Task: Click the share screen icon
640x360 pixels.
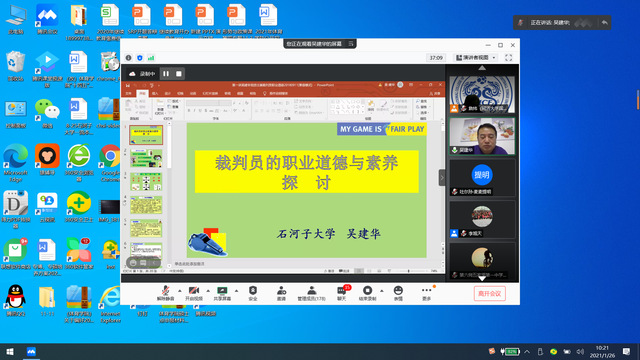Action: pyautogui.click(x=222, y=293)
